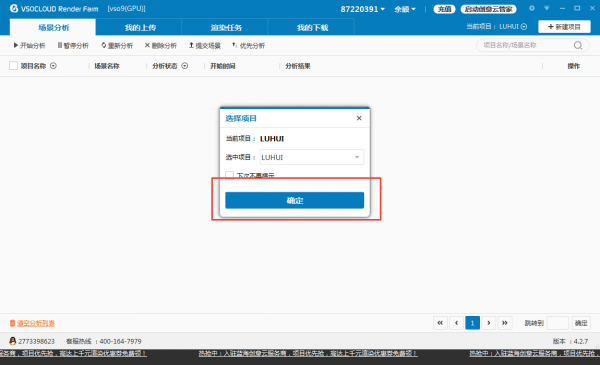Start analysis with the play icon
Image resolution: width=600 pixels, height=365 pixels.
click(16, 45)
